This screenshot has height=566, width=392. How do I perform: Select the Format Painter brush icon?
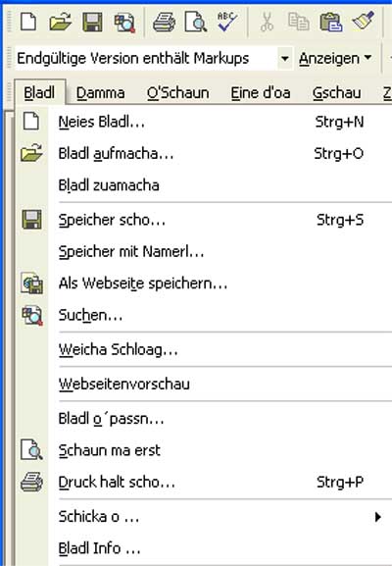coord(363,21)
